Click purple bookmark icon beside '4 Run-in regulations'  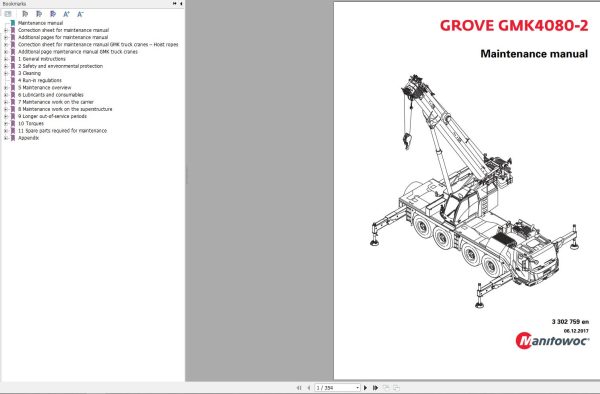[13, 80]
